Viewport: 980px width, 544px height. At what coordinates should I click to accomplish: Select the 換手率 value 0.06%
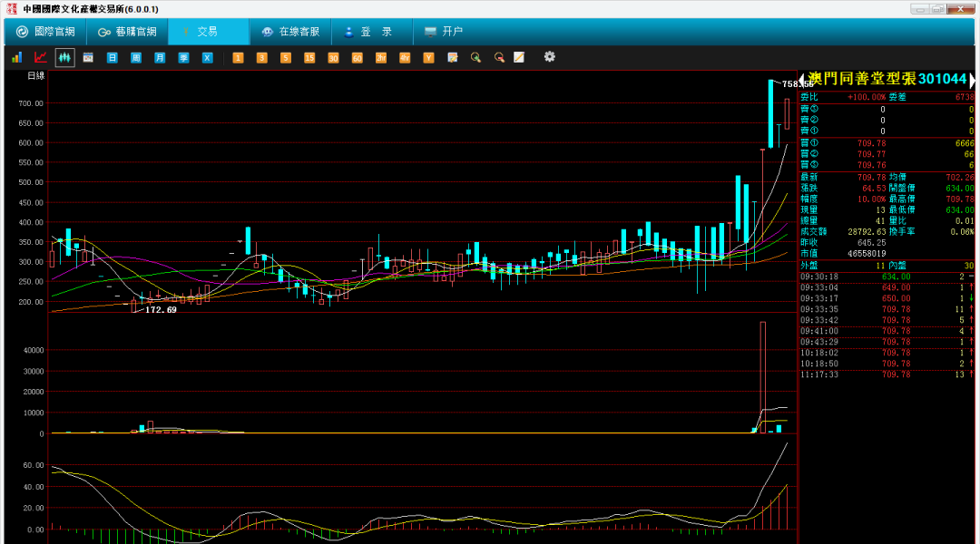click(x=962, y=232)
